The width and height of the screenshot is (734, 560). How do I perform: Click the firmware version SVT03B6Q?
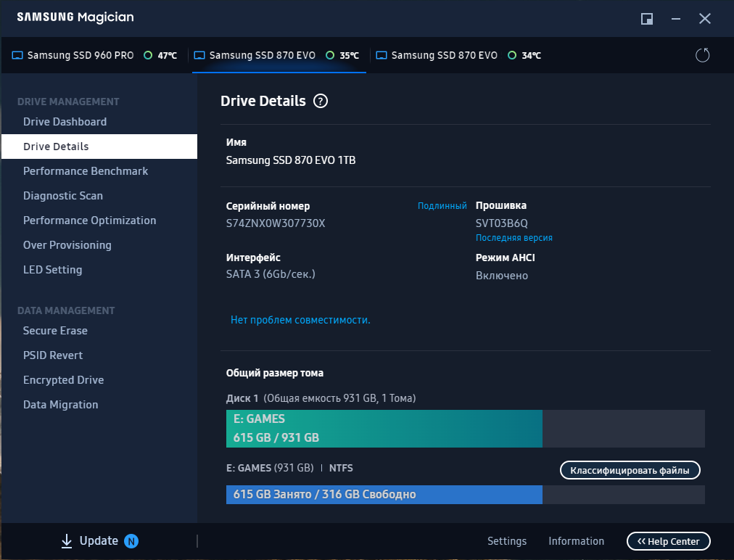[x=502, y=223]
